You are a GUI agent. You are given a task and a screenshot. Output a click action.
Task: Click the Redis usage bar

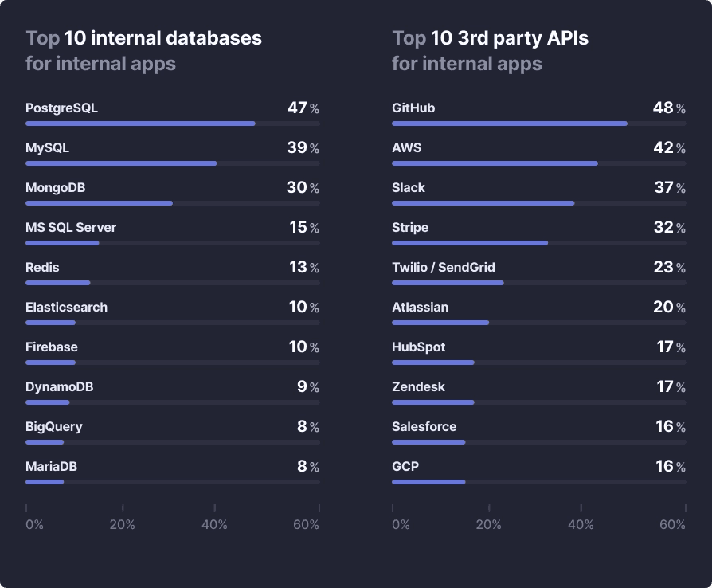point(58,283)
